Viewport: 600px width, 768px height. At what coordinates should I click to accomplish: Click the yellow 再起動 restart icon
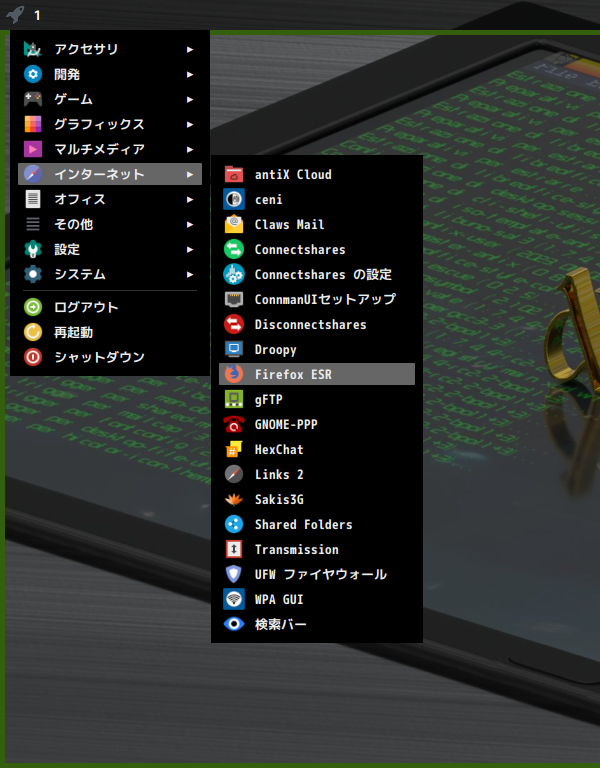(x=33, y=332)
